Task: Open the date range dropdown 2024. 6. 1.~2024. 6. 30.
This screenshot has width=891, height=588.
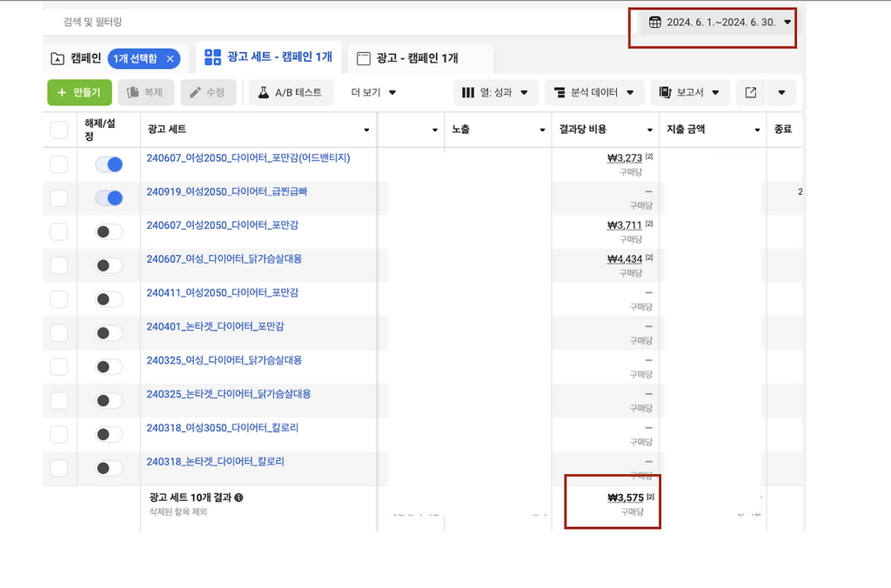Action: tap(720, 22)
